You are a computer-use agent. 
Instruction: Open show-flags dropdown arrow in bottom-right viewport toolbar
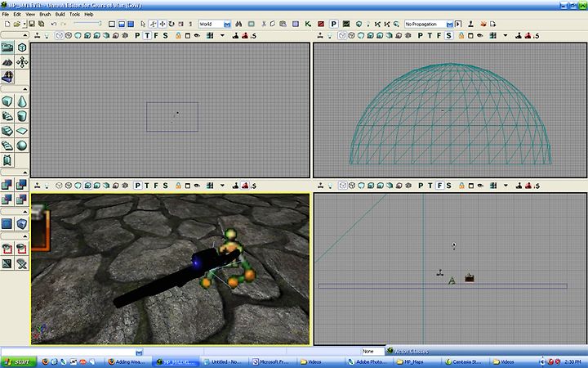(506, 186)
